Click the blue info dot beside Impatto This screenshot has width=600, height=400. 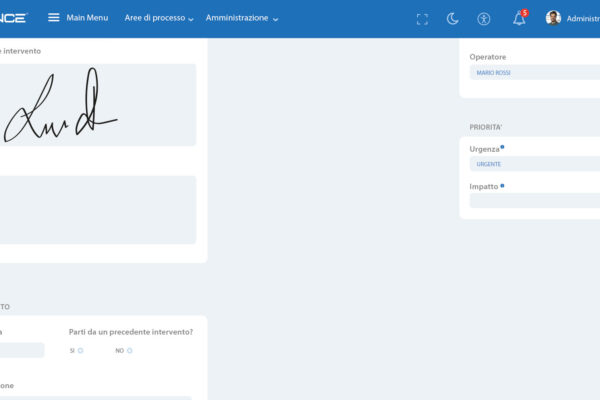click(501, 185)
